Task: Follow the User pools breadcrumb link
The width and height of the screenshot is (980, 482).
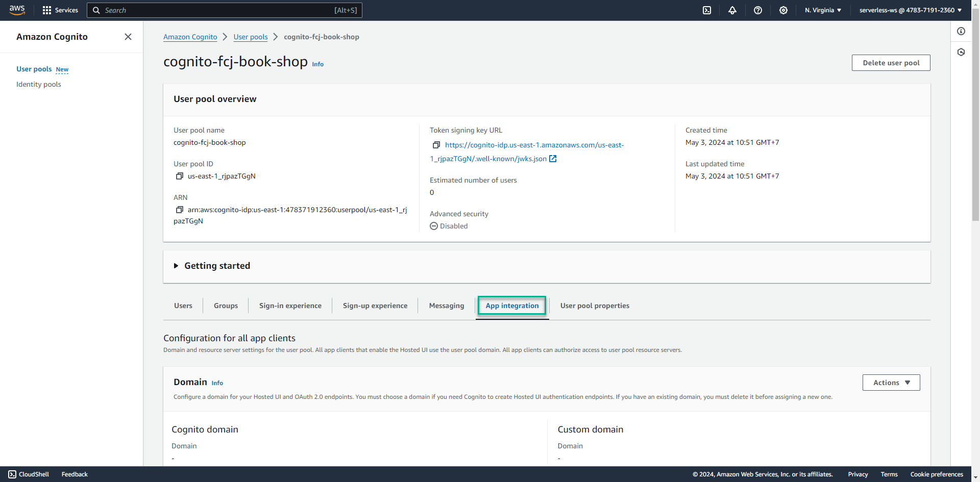Action: [251, 37]
